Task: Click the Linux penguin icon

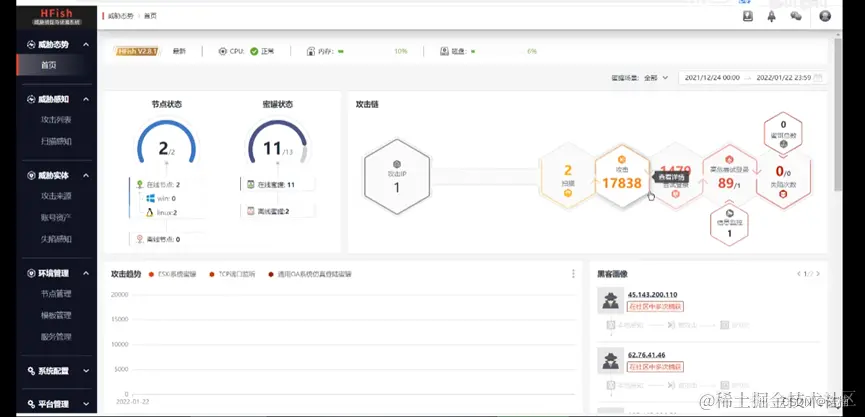Action: pyautogui.click(x=150, y=212)
